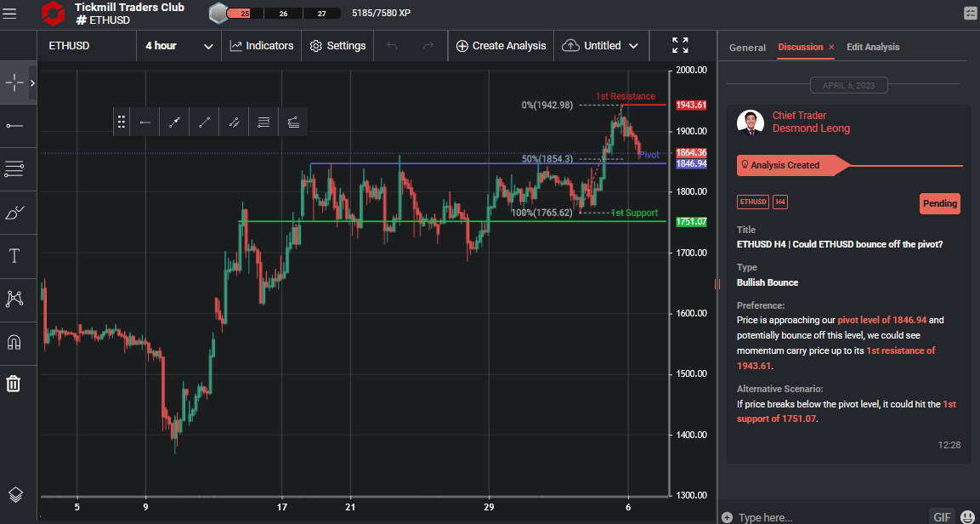Image resolution: width=980 pixels, height=524 pixels.
Task: Open chart Settings
Action: (337, 46)
